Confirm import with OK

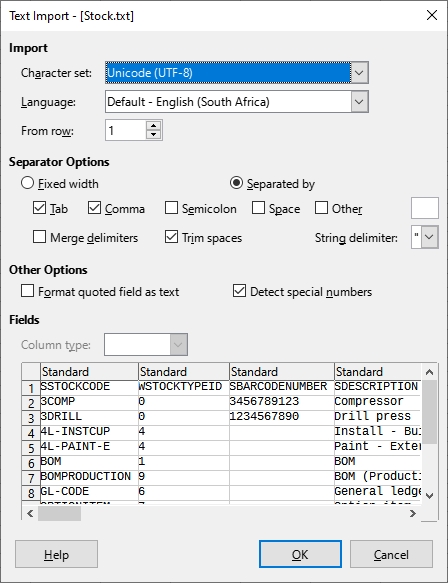click(x=300, y=554)
